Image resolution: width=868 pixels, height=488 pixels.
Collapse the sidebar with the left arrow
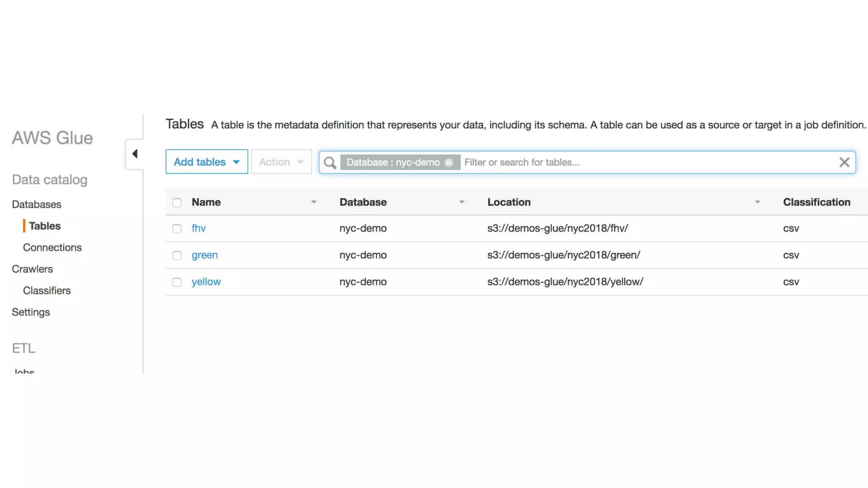coord(135,154)
